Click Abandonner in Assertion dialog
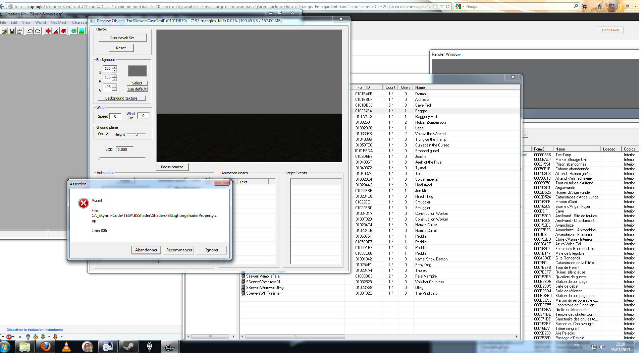Viewport: 644px width, 362px height. (146, 250)
